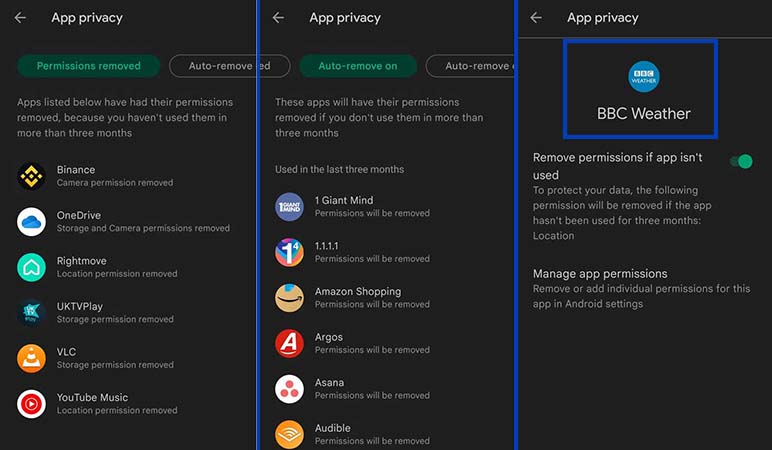Tap the BBC Weather logo
Screen dimensions: 772x450
pyautogui.click(x=643, y=77)
